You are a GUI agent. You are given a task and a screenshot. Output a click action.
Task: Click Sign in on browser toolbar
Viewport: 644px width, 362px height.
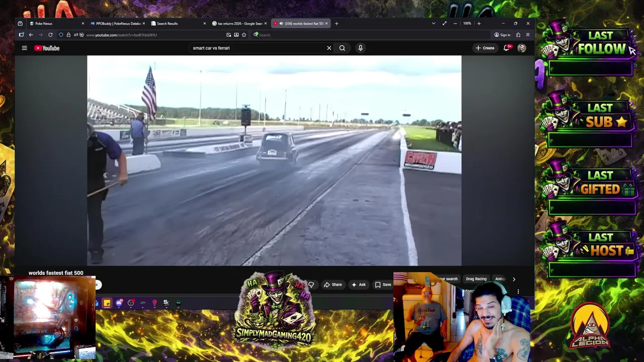coord(502,35)
